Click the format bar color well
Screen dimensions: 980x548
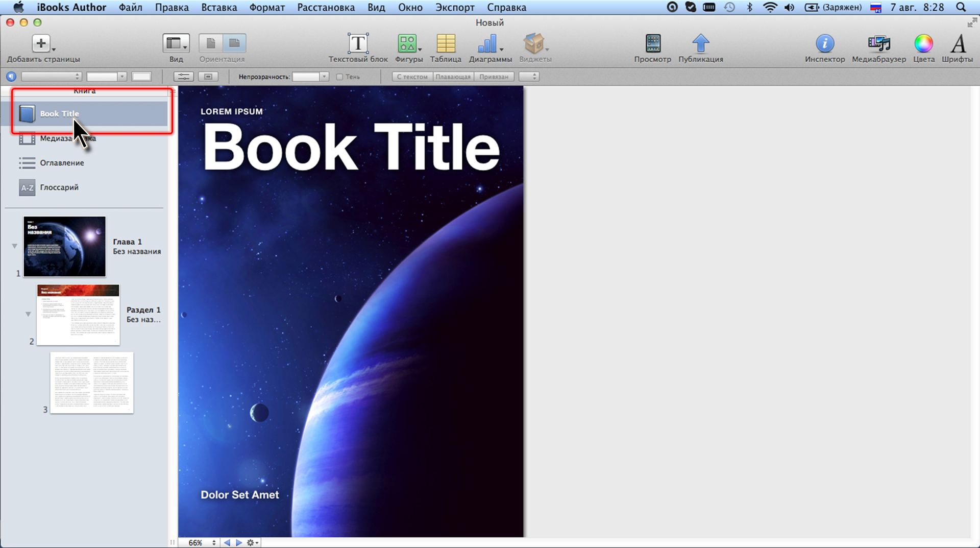tap(141, 77)
